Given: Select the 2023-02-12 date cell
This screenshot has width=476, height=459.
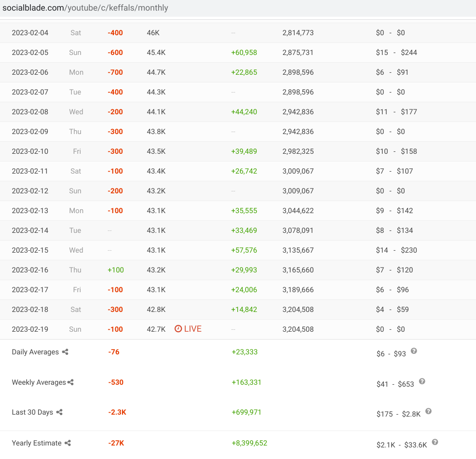Looking at the screenshot, I should (x=30, y=190).
